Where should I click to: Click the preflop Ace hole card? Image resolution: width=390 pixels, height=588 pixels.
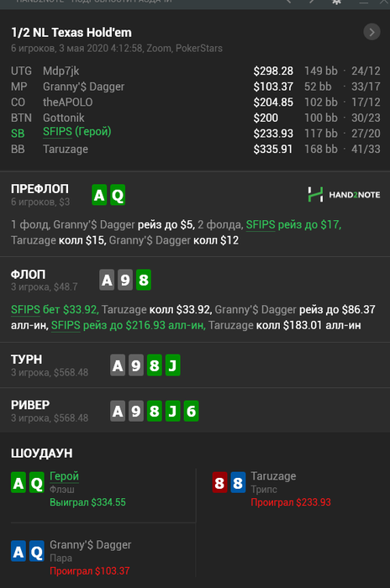click(99, 195)
